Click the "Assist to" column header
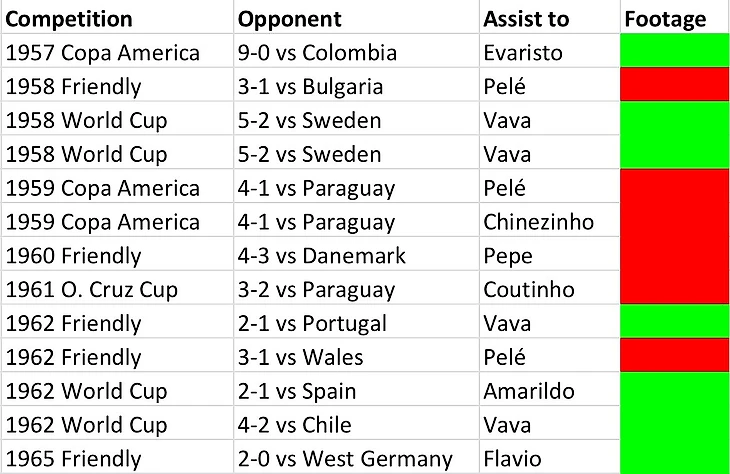The height and width of the screenshot is (474, 730). (526, 19)
